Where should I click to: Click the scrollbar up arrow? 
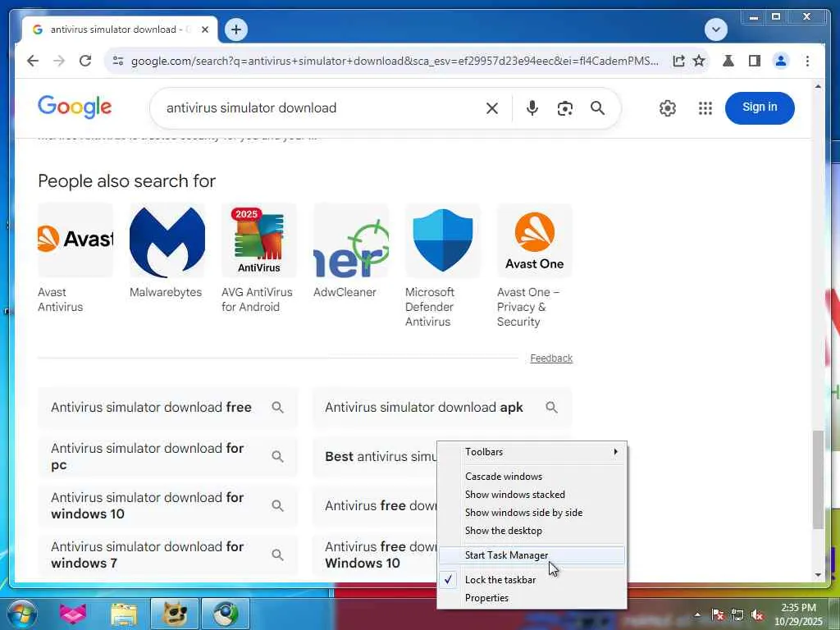click(818, 86)
